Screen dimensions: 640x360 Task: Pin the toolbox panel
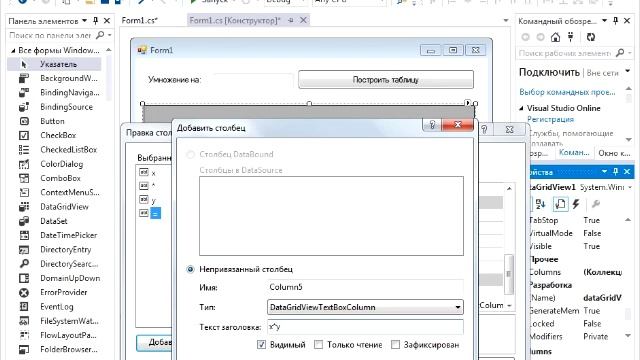tap(96, 20)
